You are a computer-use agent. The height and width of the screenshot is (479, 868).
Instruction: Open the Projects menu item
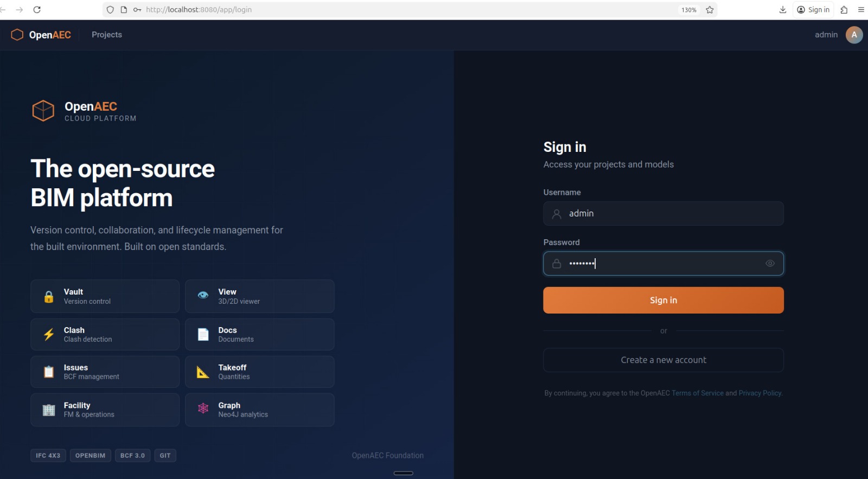click(x=107, y=35)
